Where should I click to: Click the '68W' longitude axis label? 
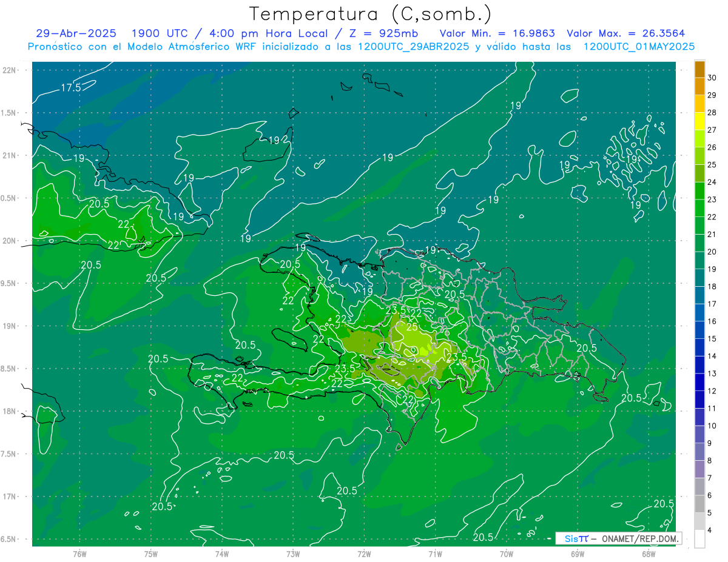[x=649, y=554]
